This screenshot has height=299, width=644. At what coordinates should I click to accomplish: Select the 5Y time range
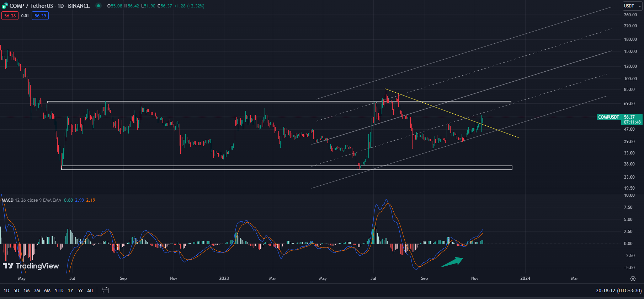tap(80, 290)
